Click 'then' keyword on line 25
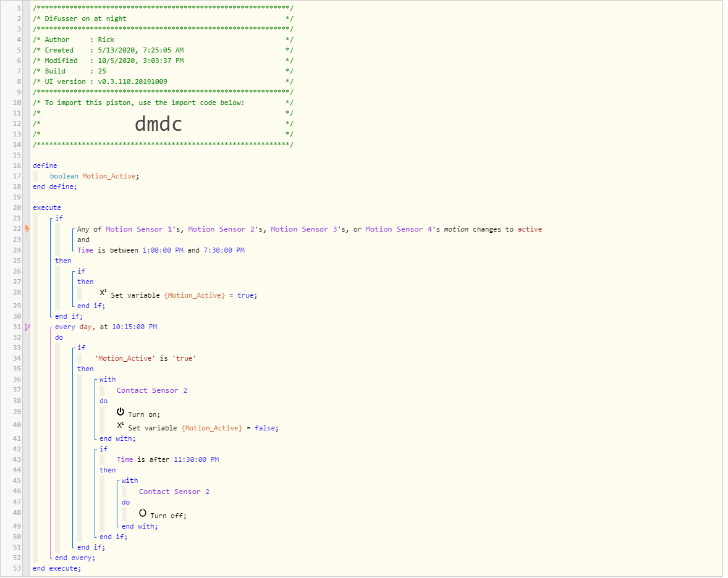Viewport: 728px width, 578px height. click(63, 261)
